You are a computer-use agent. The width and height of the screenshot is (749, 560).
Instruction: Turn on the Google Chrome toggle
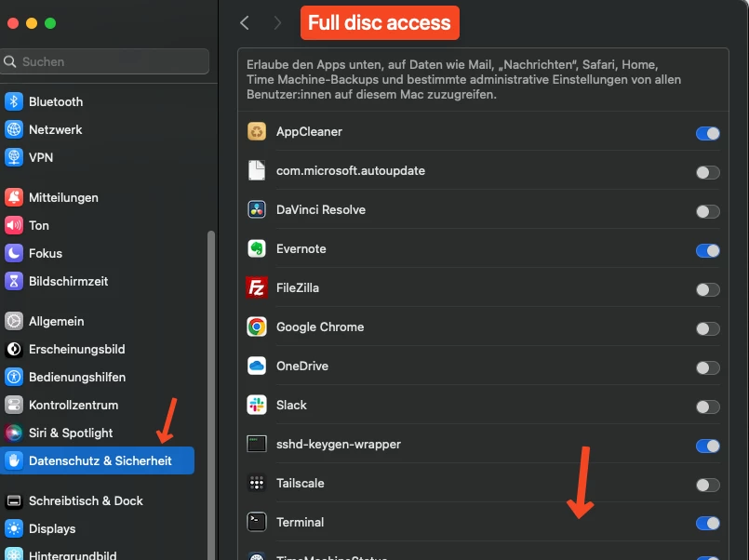[x=707, y=329]
